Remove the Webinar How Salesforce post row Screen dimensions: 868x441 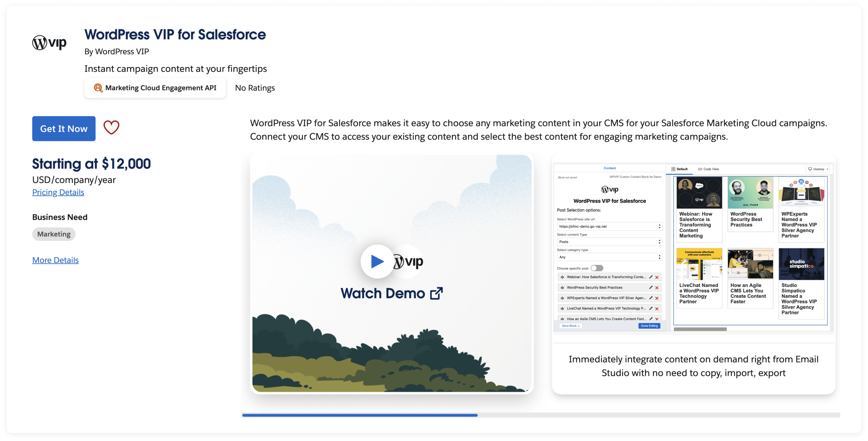[656, 277]
